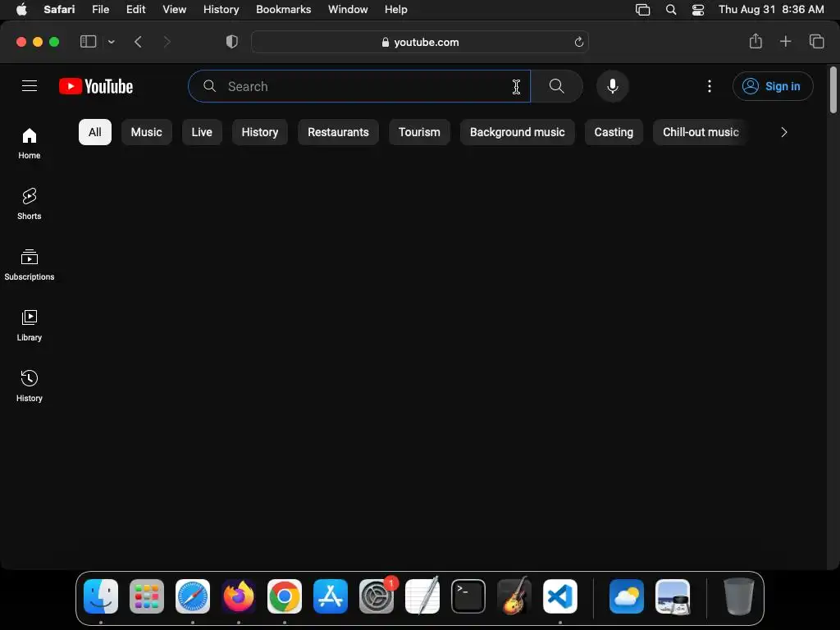Click the YouTube logo
Image resolution: width=840 pixels, height=630 pixels.
click(x=96, y=86)
